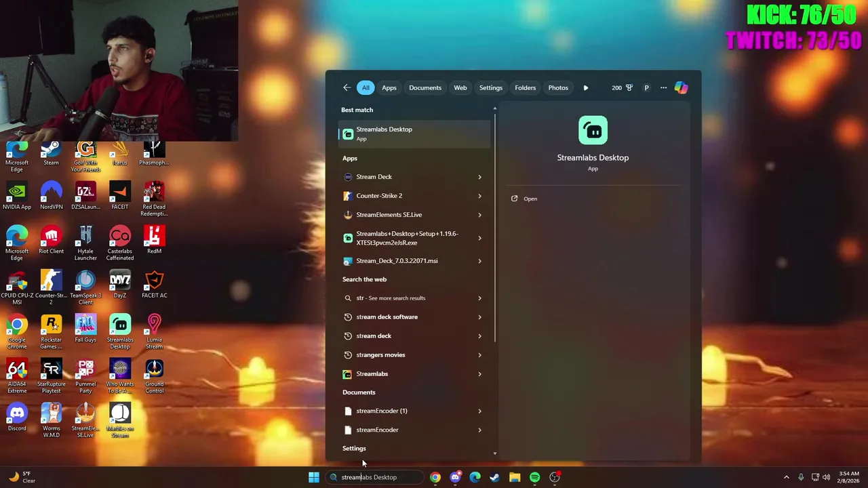Switch to Folders search filter
Viewport: 868px width, 488px height.
525,87
